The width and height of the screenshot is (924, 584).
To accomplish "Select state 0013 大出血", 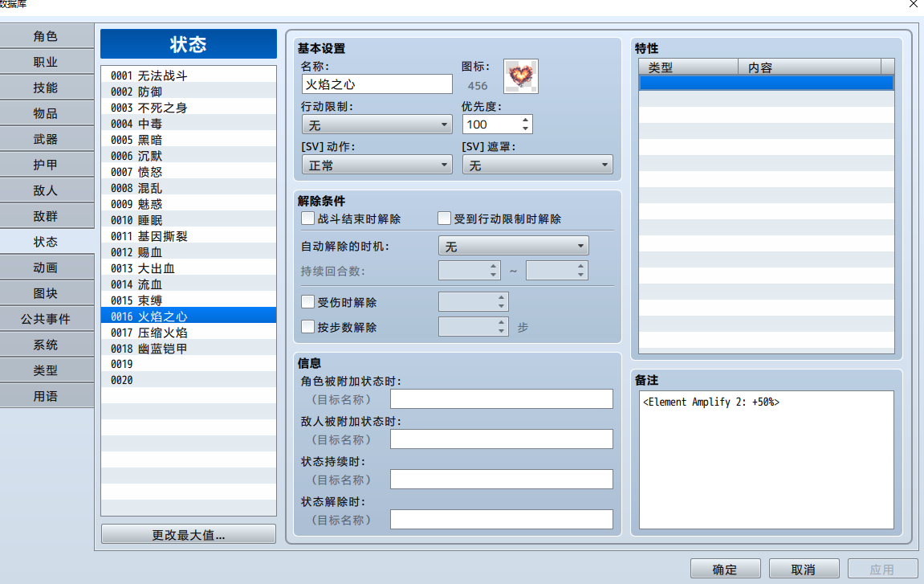I will coord(188,268).
